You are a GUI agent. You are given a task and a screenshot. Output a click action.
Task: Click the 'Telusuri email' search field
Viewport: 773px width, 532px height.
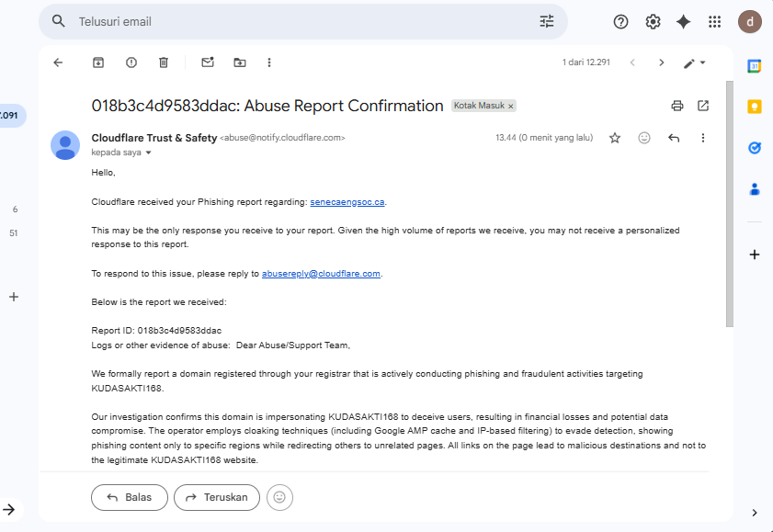303,22
